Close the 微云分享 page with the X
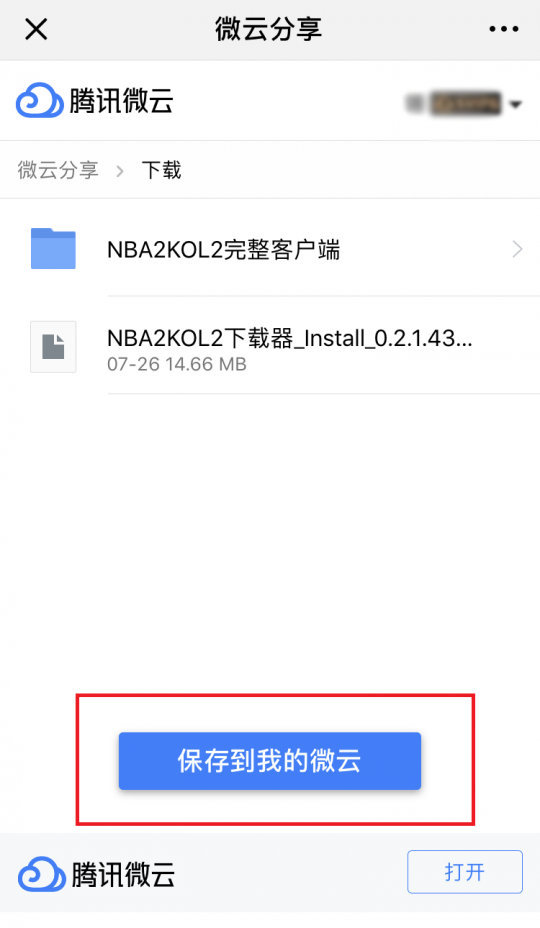This screenshot has width=540, height=928. 36,28
